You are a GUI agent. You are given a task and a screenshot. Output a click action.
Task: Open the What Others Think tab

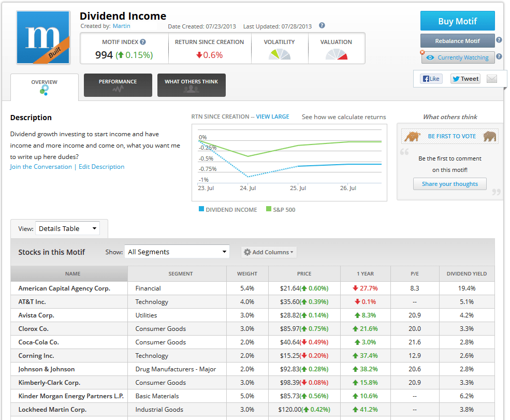pyautogui.click(x=191, y=85)
